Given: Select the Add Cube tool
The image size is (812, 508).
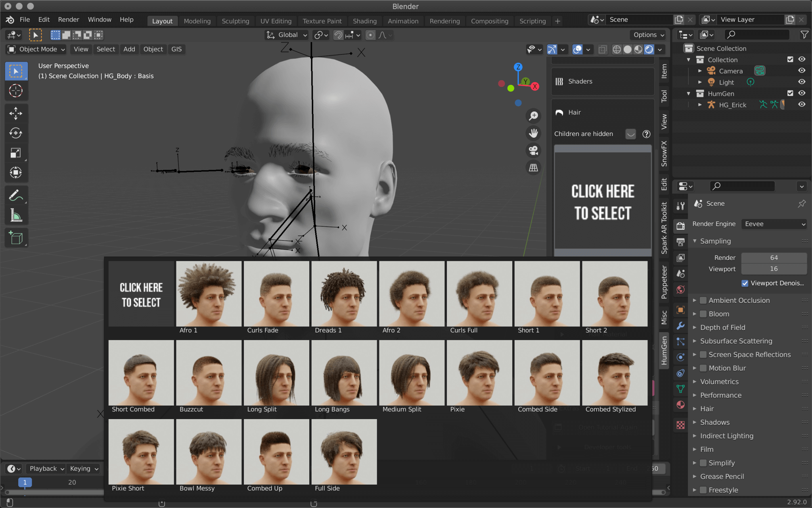Looking at the screenshot, I should tap(16, 237).
